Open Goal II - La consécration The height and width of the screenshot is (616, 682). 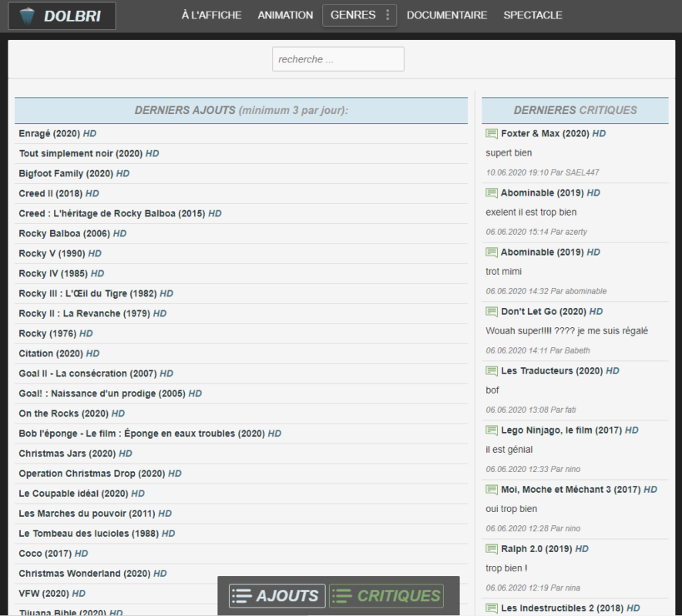[96, 373]
